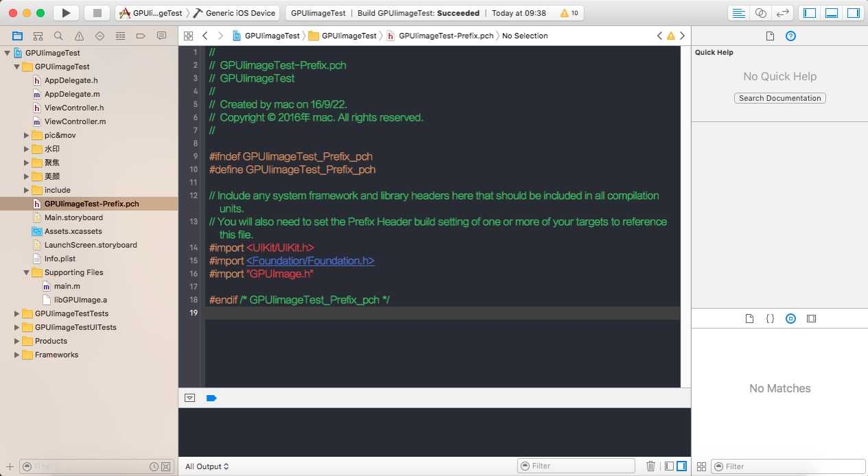Jump to previous issue in editor
This screenshot has width=868, height=476.
(660, 36)
